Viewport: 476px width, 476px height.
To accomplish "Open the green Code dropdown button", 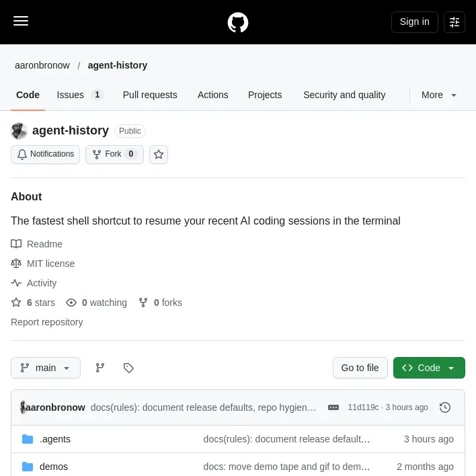I will point(429,368).
